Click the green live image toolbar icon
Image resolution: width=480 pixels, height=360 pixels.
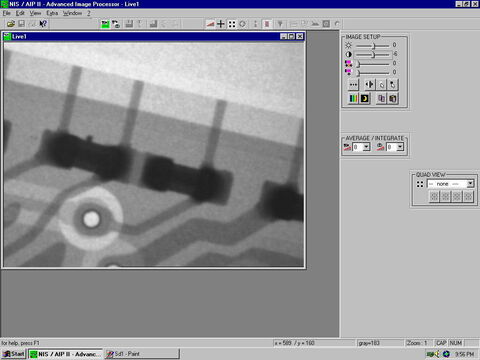(105, 24)
